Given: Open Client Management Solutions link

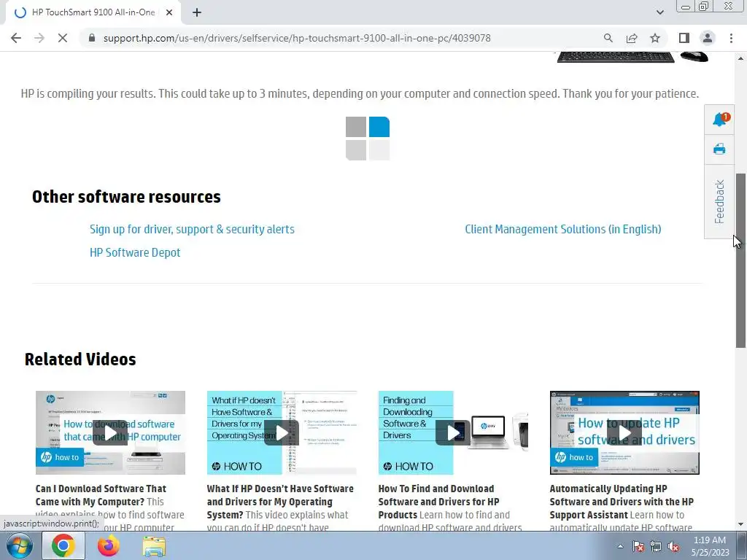Looking at the screenshot, I should pos(563,229).
